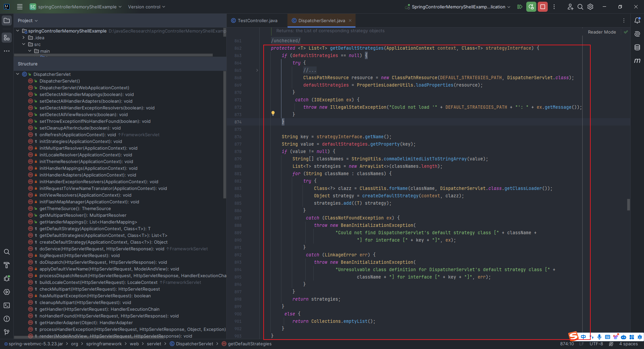This screenshot has height=349, width=644.
Task: Click the springframework breadcrumb
Action: (x=104, y=344)
